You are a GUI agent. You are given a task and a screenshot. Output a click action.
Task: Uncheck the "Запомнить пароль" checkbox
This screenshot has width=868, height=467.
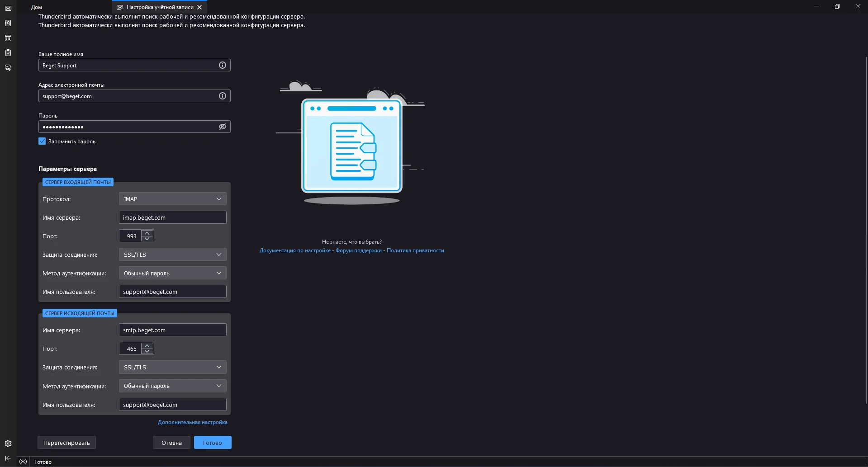[x=42, y=141]
